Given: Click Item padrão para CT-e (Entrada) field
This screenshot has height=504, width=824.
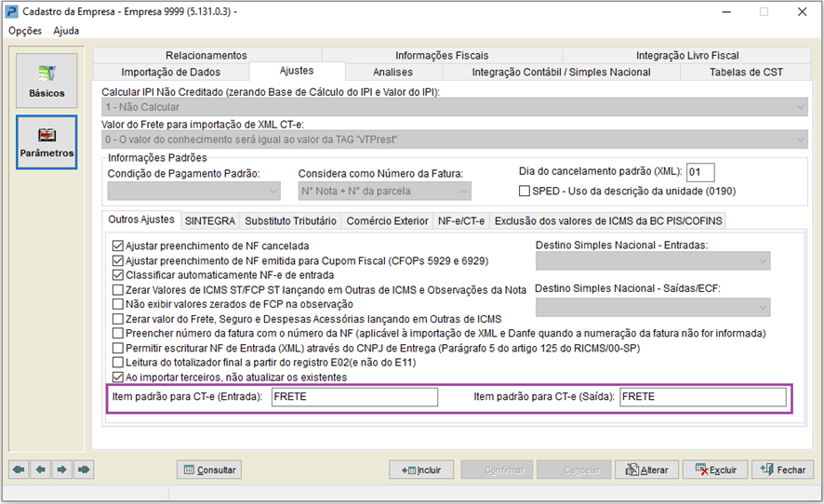Looking at the screenshot, I should point(354,397).
